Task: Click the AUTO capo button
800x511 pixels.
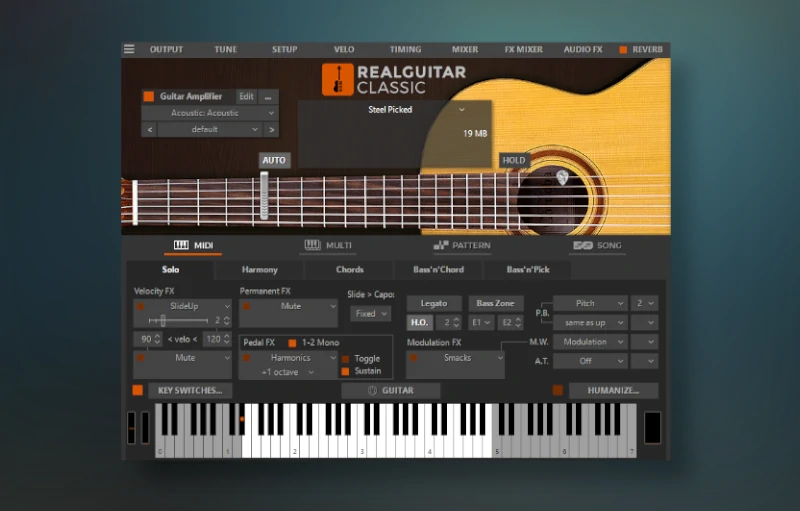Action: 274,160
